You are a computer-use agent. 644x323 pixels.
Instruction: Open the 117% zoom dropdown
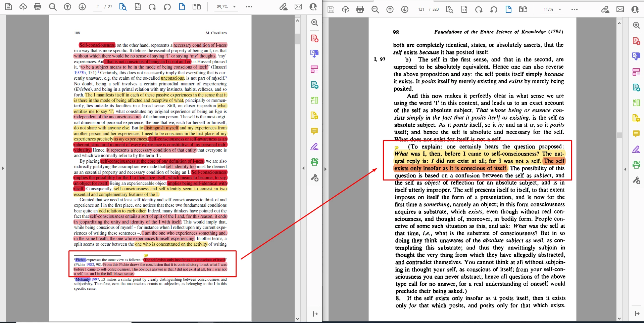pyautogui.click(x=560, y=9)
